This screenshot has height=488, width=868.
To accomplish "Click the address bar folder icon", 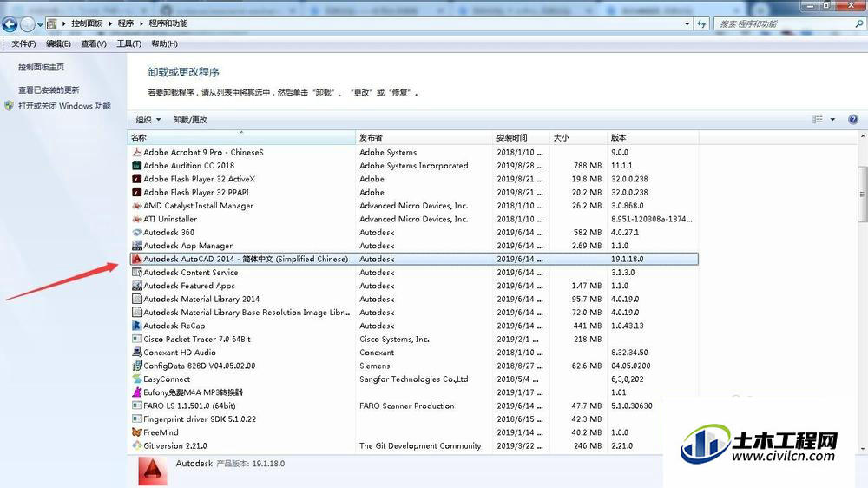I will [52, 23].
